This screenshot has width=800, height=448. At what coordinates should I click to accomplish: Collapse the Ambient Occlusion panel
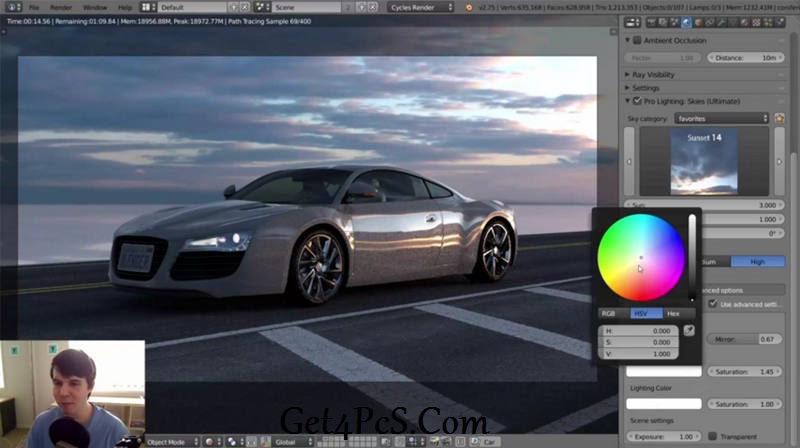coord(628,40)
